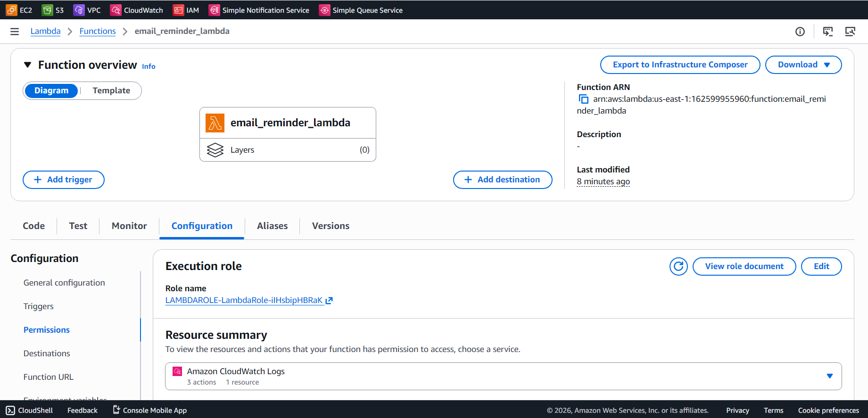The image size is (868, 418).
Task: Open the EC2 service shortcut icon
Action: (12, 10)
